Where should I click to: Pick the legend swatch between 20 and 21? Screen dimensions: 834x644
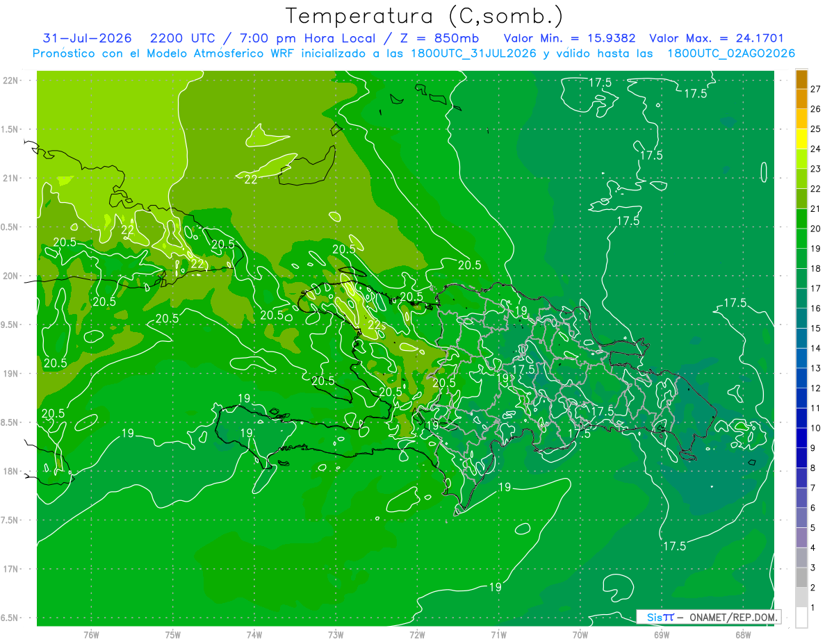801,219
